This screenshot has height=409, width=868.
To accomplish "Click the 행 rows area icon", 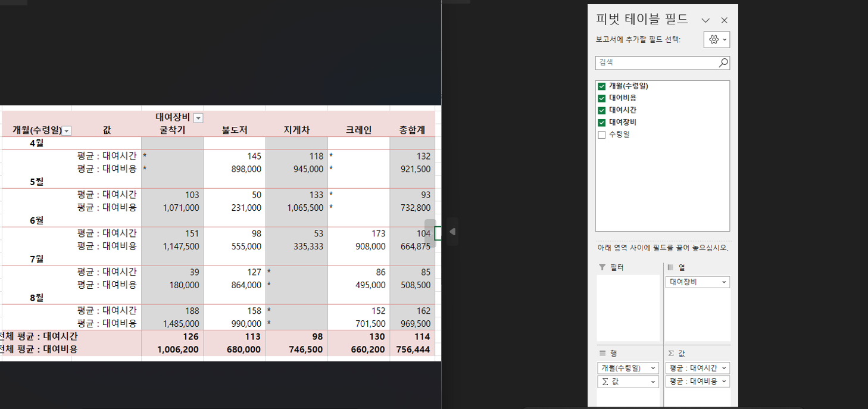I will [x=602, y=353].
